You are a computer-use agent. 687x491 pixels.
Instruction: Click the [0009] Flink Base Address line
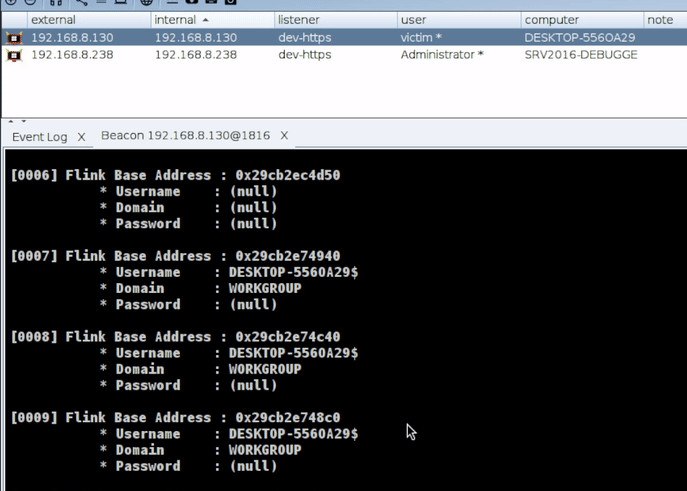pyautogui.click(x=175, y=417)
